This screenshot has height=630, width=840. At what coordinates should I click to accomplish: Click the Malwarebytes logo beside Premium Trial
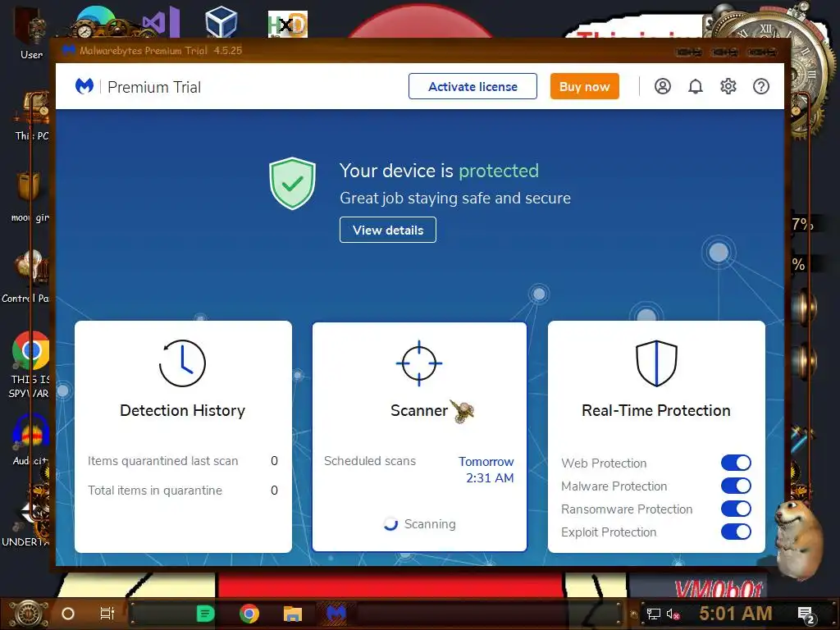click(84, 86)
